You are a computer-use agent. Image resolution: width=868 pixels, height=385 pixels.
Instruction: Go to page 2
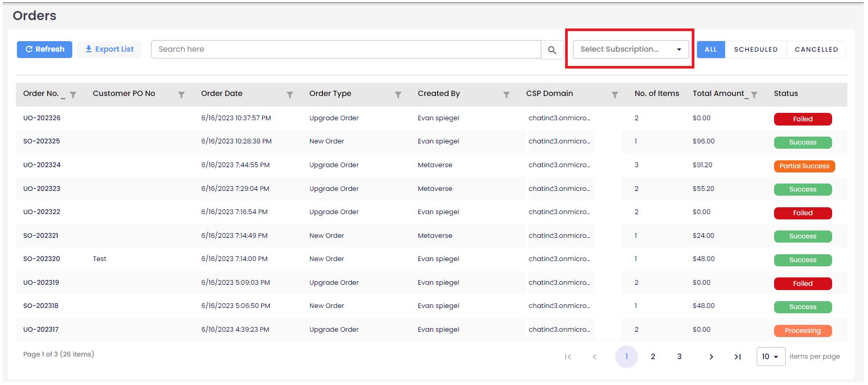click(653, 357)
